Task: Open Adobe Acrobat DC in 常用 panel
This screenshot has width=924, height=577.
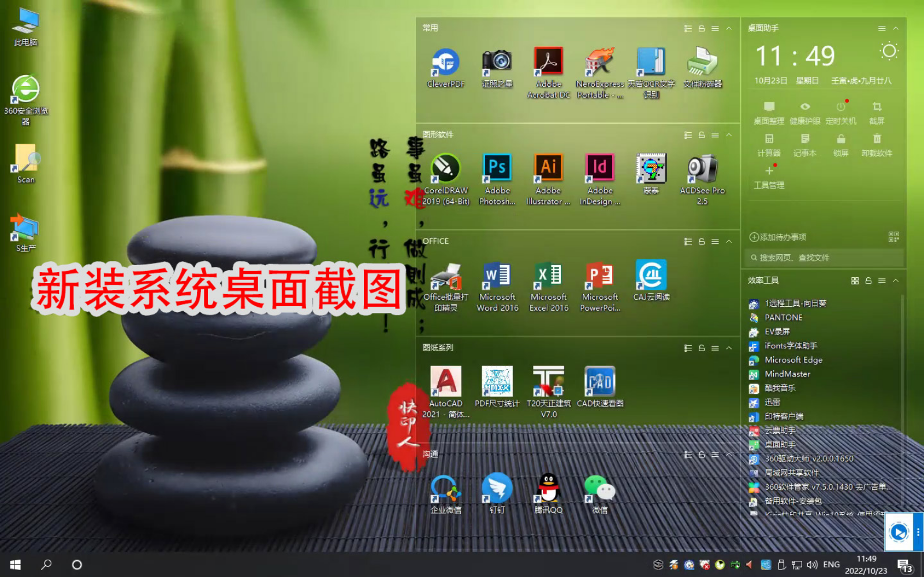Action: pyautogui.click(x=548, y=62)
